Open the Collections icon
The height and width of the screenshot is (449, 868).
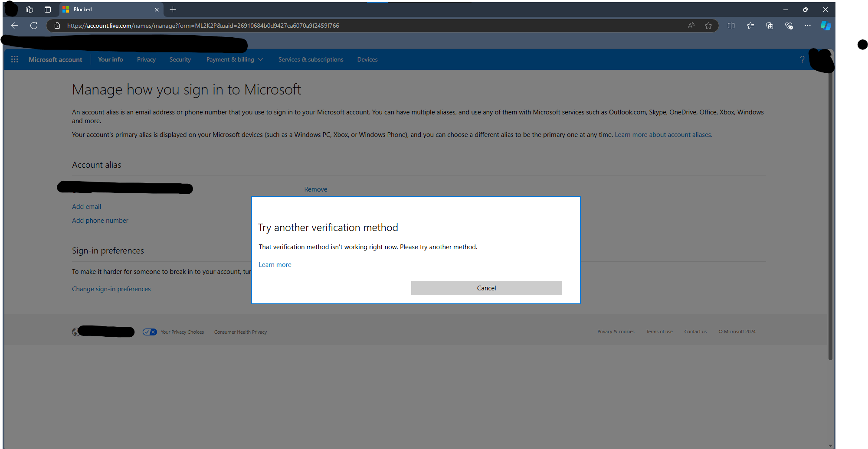point(770,26)
